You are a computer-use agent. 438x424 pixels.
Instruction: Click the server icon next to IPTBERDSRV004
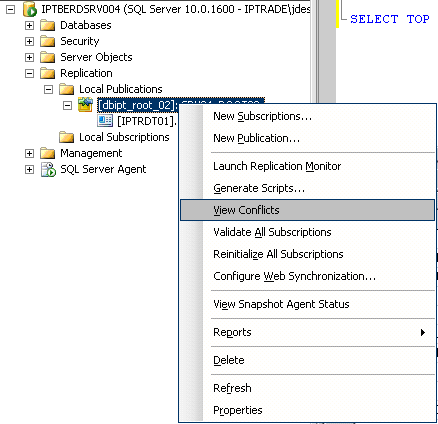[x=30, y=9]
